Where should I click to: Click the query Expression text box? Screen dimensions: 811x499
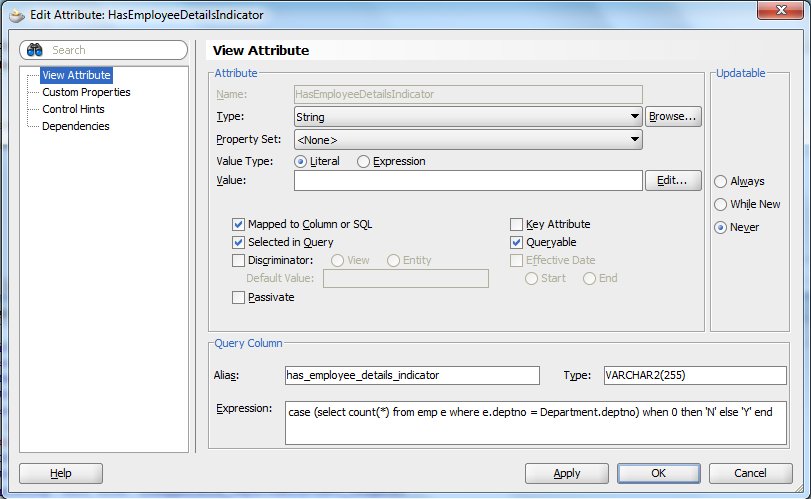536,422
